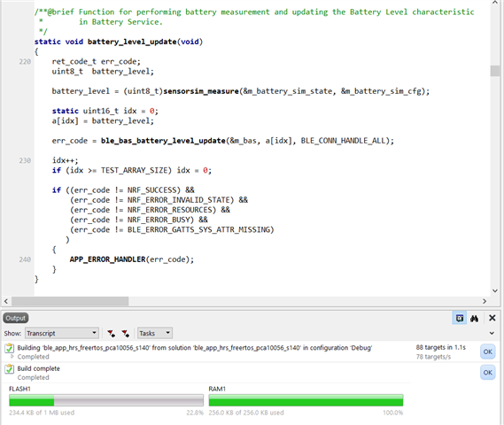Click '234.4 KB of 1 MB used' text
The height and width of the screenshot is (425, 504).
(x=42, y=413)
